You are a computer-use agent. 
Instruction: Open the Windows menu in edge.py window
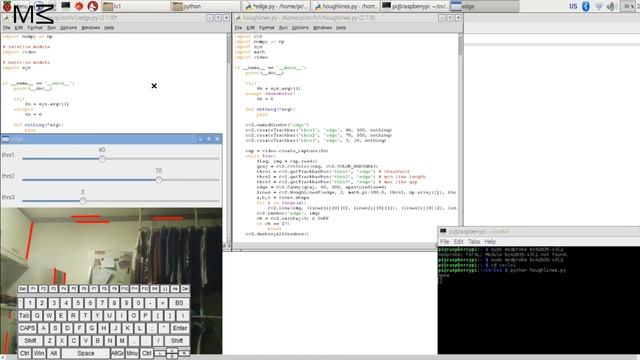tap(90, 28)
